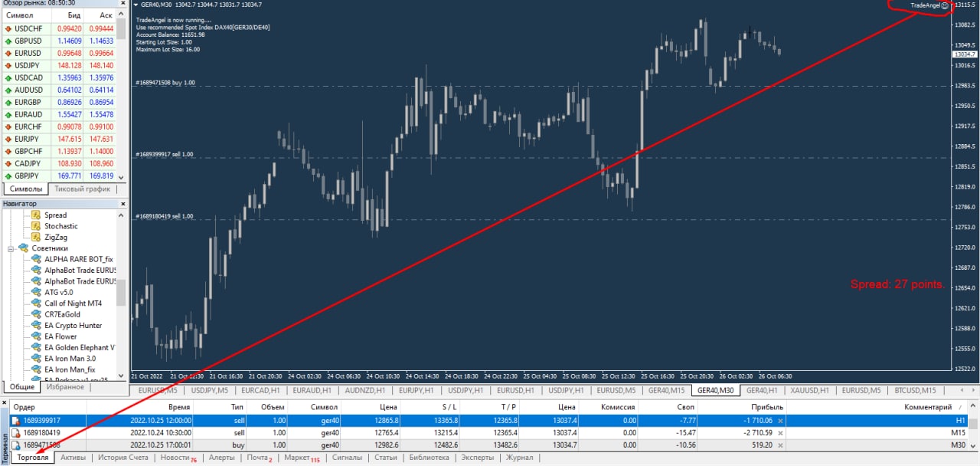Close order with profit -2 710.59

coord(780,433)
